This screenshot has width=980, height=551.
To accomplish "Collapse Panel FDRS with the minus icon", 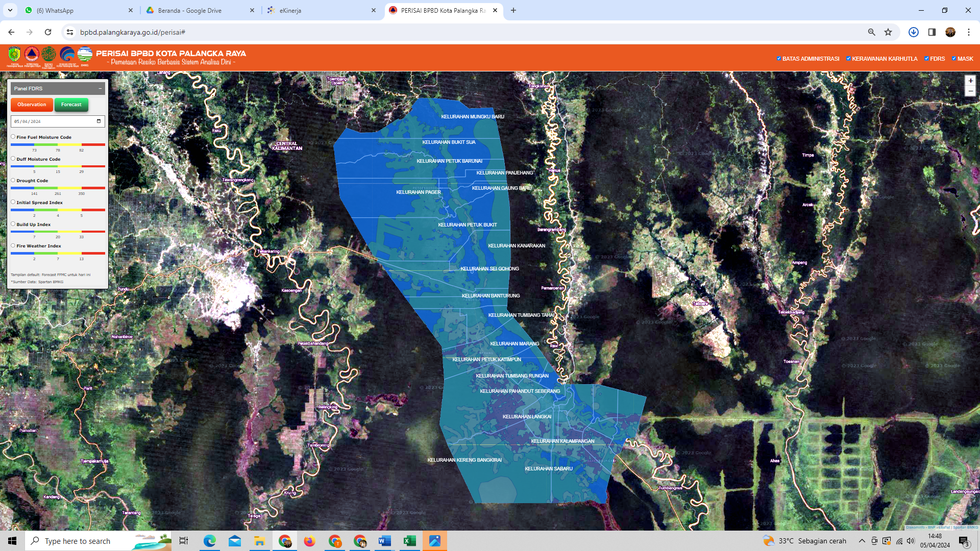I will point(100,88).
